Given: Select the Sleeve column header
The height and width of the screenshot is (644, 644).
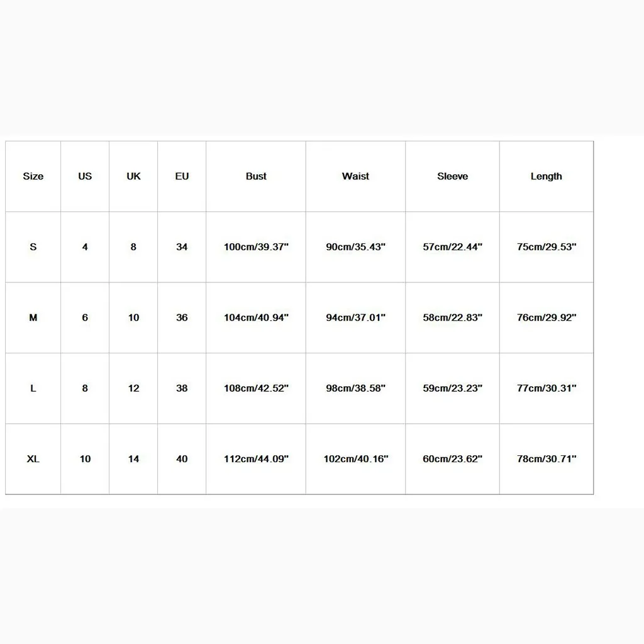Looking at the screenshot, I should click(x=453, y=177).
